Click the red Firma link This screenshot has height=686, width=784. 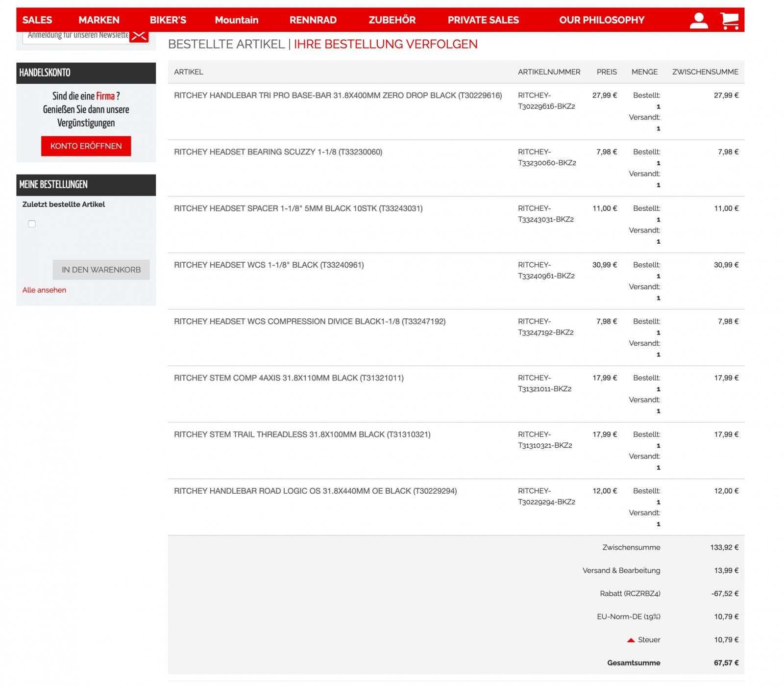(105, 96)
